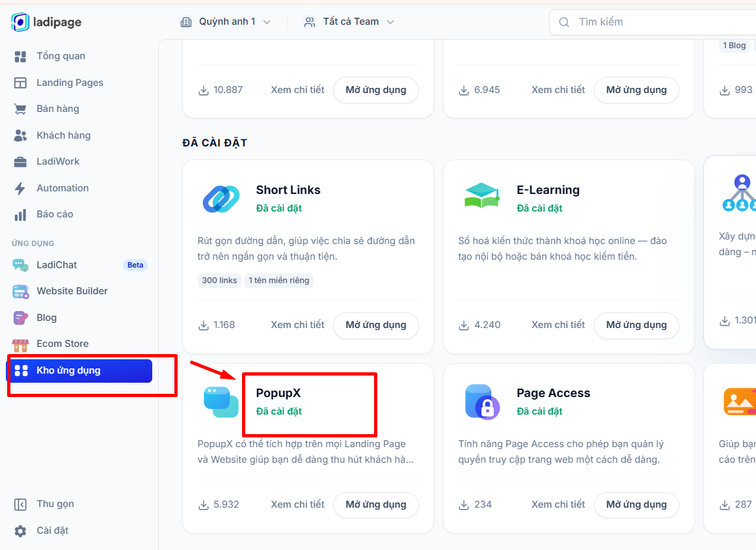Click the Short Links title

pyautogui.click(x=288, y=190)
